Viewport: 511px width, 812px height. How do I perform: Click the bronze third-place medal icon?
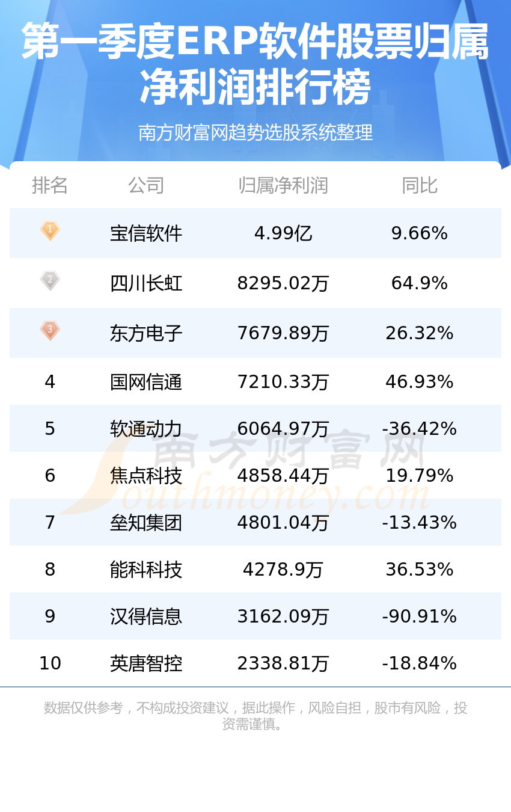(x=50, y=331)
